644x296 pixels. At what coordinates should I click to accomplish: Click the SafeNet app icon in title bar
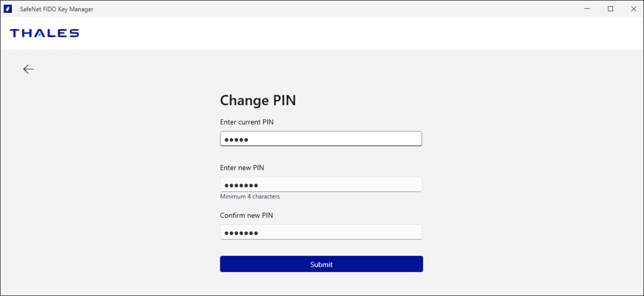[x=8, y=9]
